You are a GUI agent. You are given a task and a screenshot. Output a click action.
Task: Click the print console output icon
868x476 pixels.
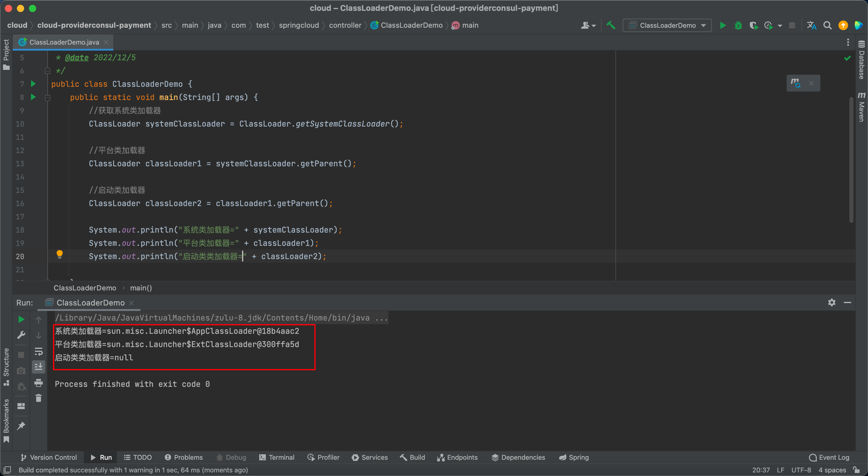[38, 383]
